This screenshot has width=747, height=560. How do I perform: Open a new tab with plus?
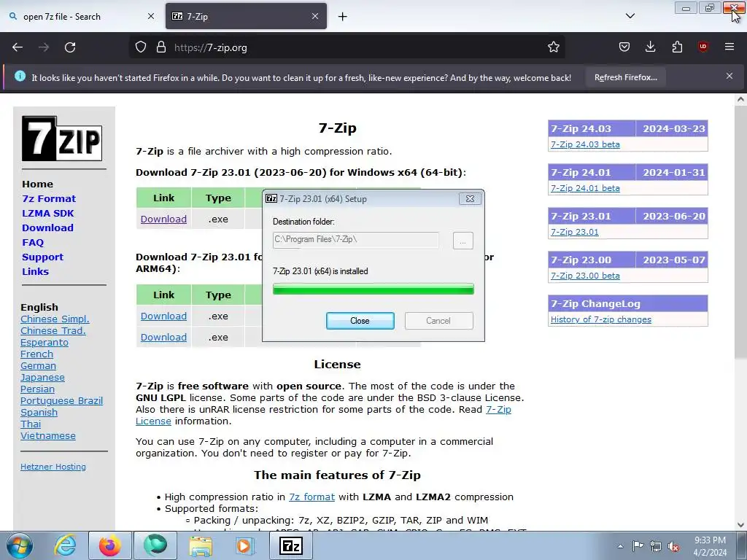[343, 17]
